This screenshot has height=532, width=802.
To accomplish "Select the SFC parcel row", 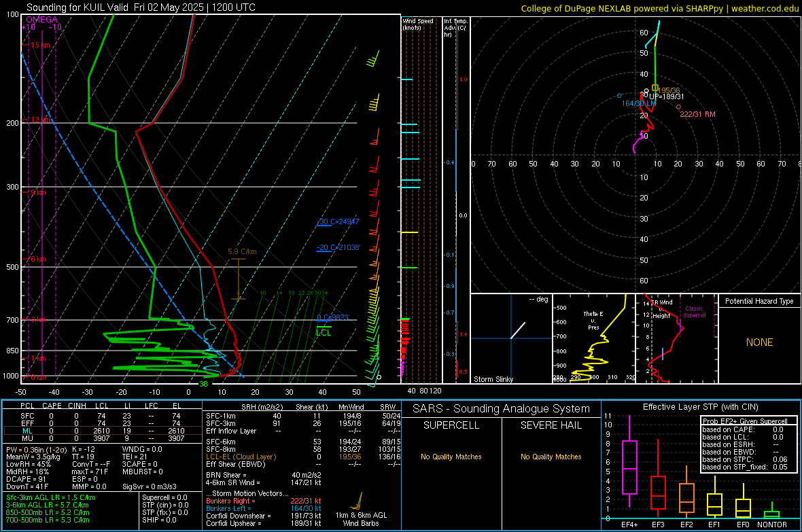I will 102,416.
